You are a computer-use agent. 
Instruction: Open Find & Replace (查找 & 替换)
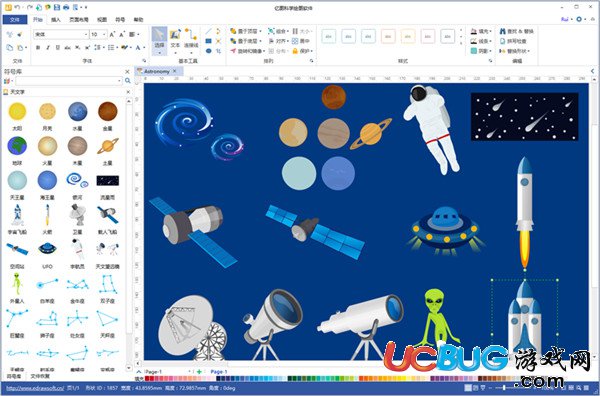tap(516, 31)
